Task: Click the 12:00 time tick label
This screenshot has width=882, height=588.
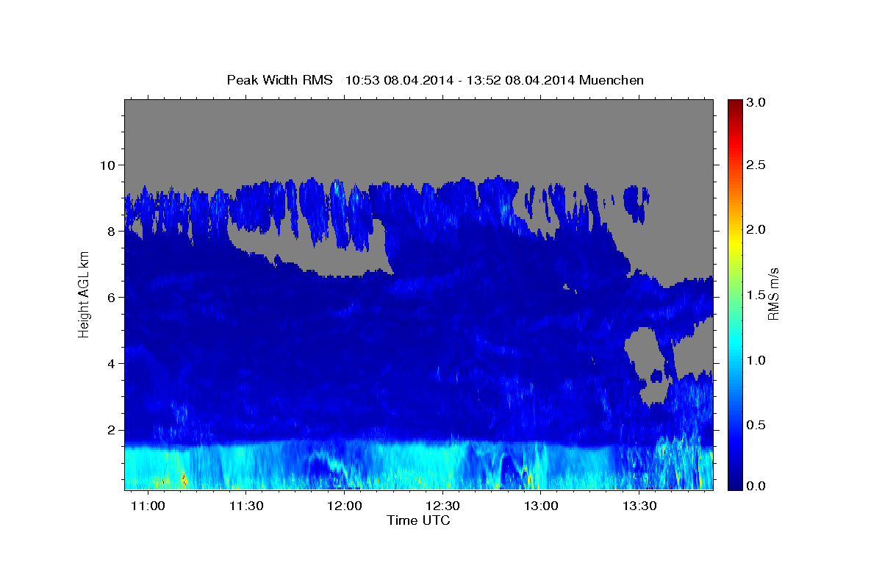Action: coord(345,506)
